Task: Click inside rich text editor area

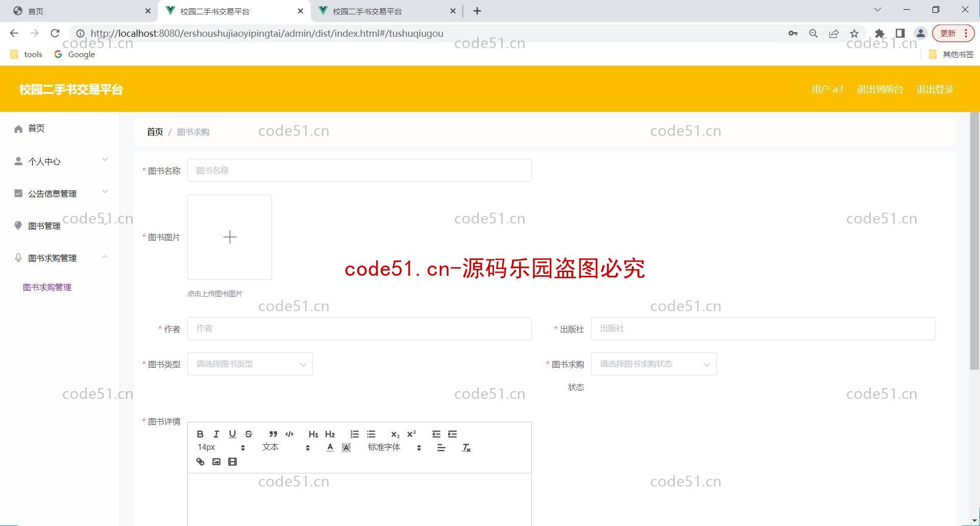Action: [x=359, y=499]
